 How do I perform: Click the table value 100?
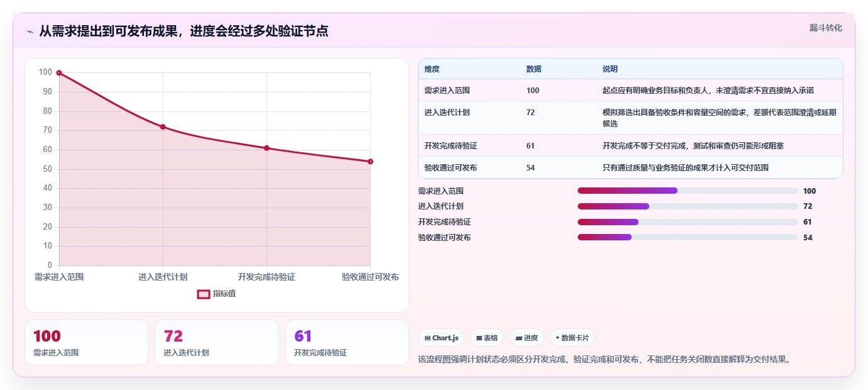pyautogui.click(x=532, y=91)
